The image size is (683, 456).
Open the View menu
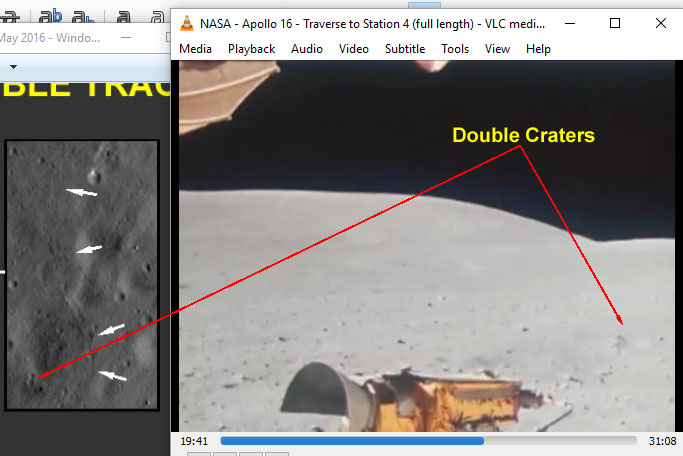pos(497,49)
